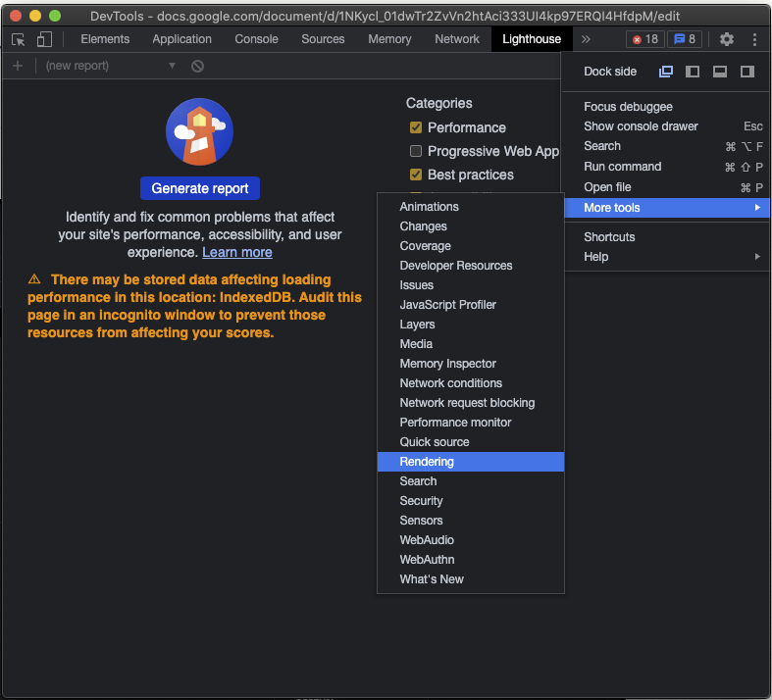Click the three-dot customize DevTools icon
772x700 pixels.
[754, 39]
